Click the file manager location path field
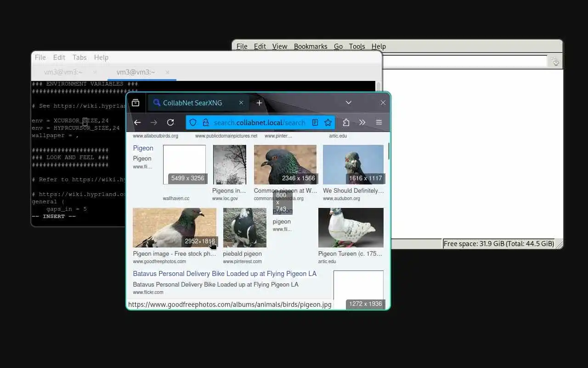Viewport: 588px width, 368px height. pos(465,61)
